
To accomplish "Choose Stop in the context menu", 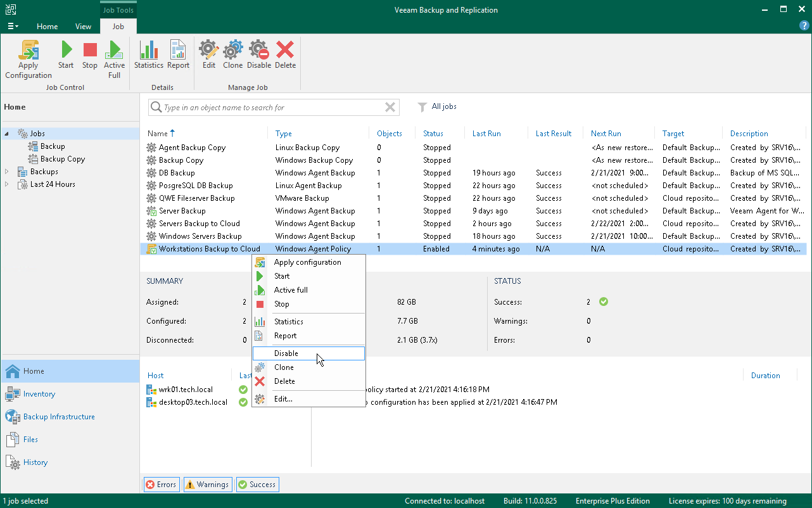I will pos(308,304).
